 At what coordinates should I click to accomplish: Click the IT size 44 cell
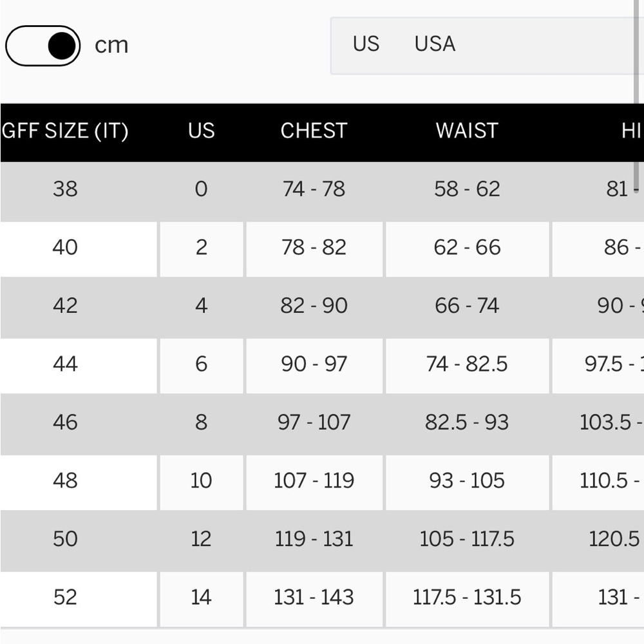65,365
